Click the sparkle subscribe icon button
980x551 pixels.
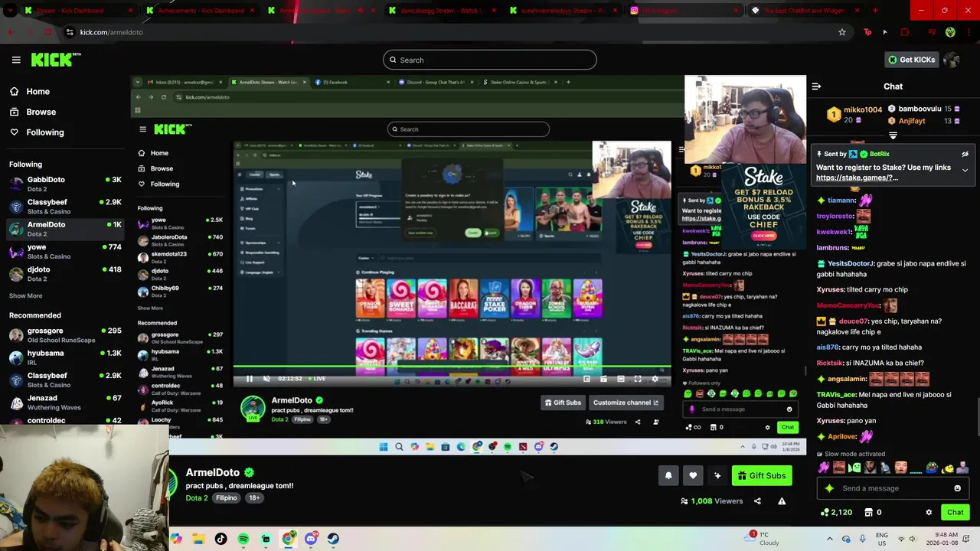point(717,475)
